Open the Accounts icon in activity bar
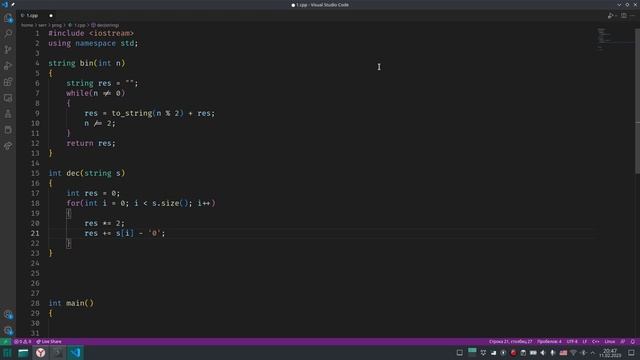Image resolution: width=640 pixels, height=360 pixels. click(8, 314)
